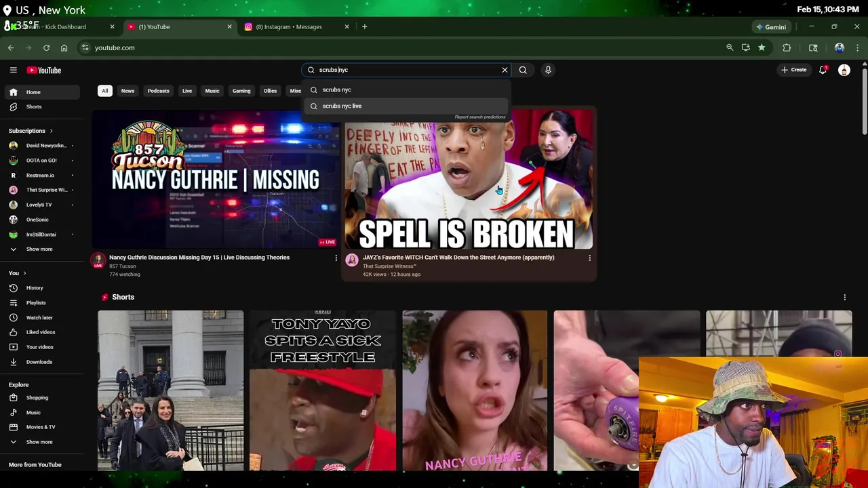Open Shorts from the sidebar
Image resolution: width=868 pixels, height=488 pixels.
pos(41,106)
